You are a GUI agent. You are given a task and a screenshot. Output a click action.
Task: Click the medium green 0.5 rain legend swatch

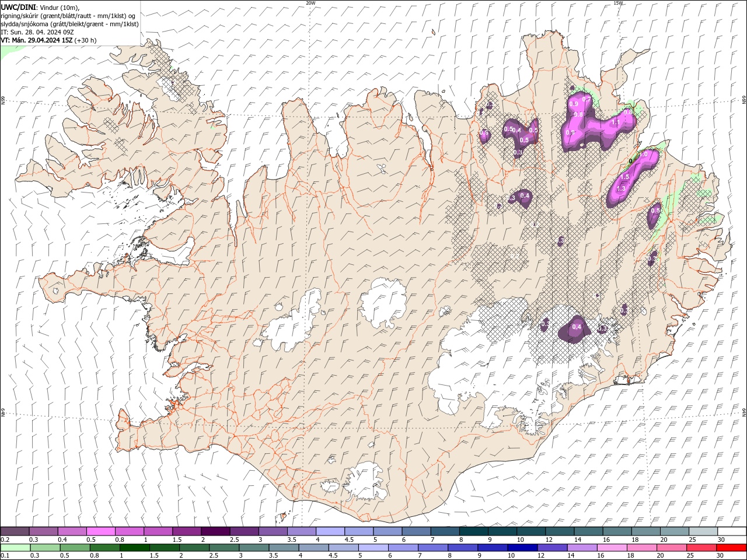pyautogui.click(x=75, y=548)
